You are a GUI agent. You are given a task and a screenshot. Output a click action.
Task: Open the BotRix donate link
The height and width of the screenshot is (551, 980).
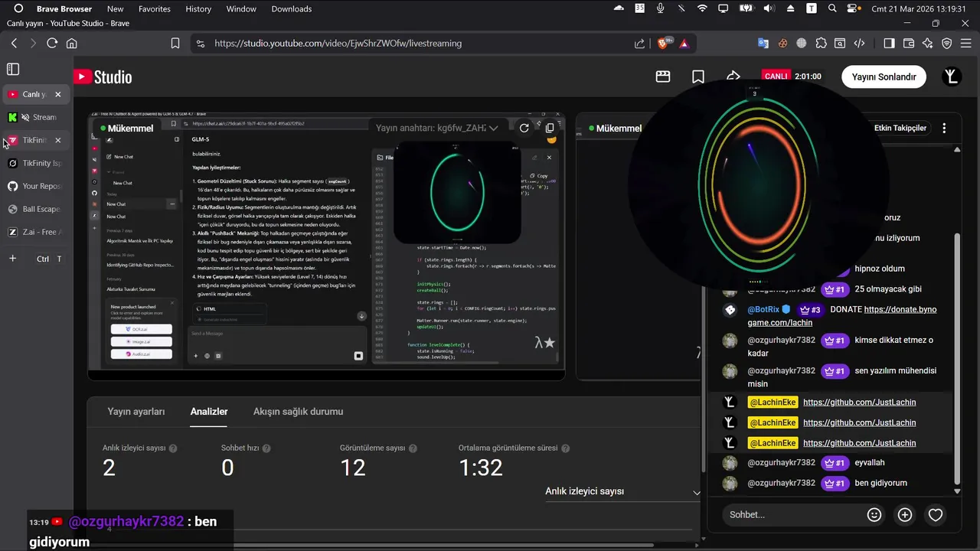pyautogui.click(x=842, y=316)
